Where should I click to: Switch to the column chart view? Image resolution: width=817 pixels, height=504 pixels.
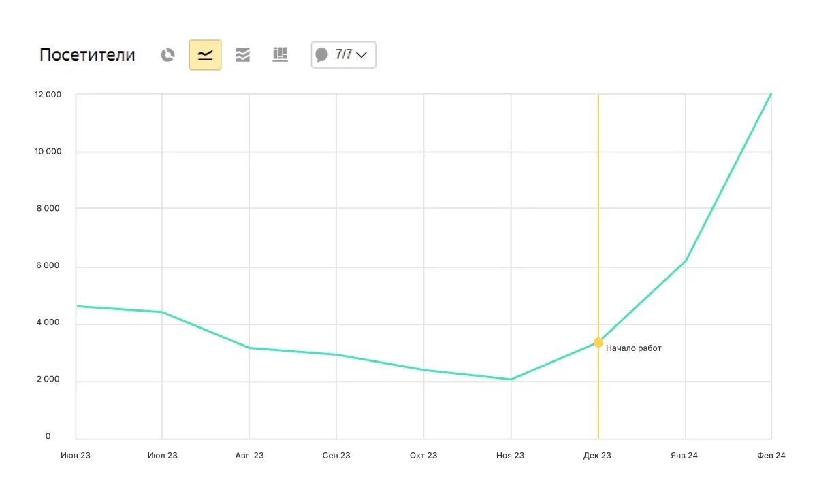pos(281,55)
